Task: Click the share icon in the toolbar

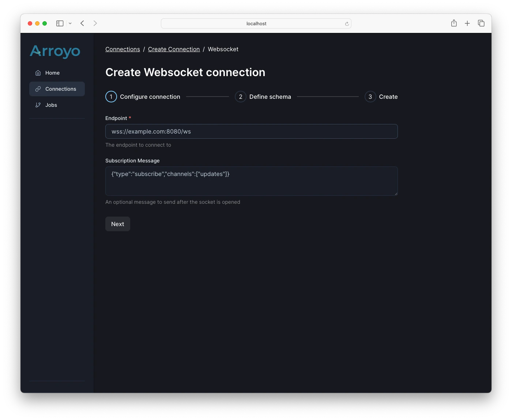Action: 454,23
